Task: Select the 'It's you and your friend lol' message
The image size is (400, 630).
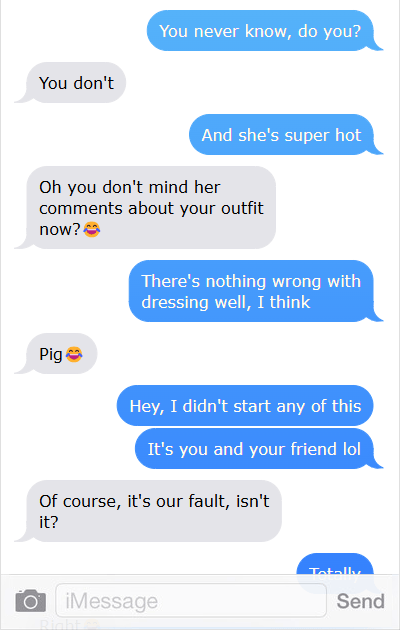Action: [x=254, y=448]
